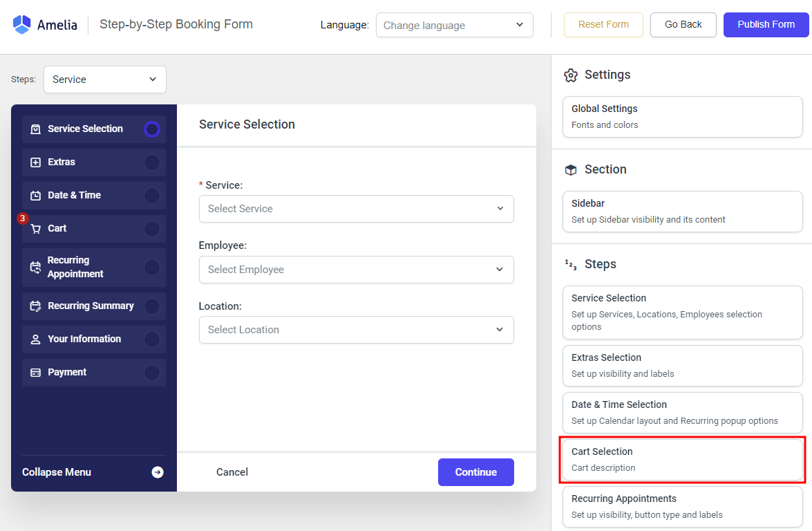Select the Recurring Summary step label in sidebar
Viewport: 812px width, 531px height.
(91, 306)
